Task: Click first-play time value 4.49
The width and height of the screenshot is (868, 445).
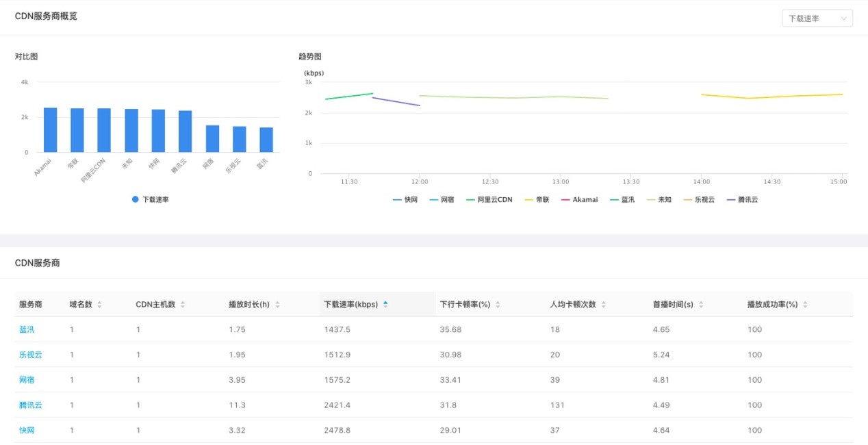Action: pyautogui.click(x=661, y=405)
